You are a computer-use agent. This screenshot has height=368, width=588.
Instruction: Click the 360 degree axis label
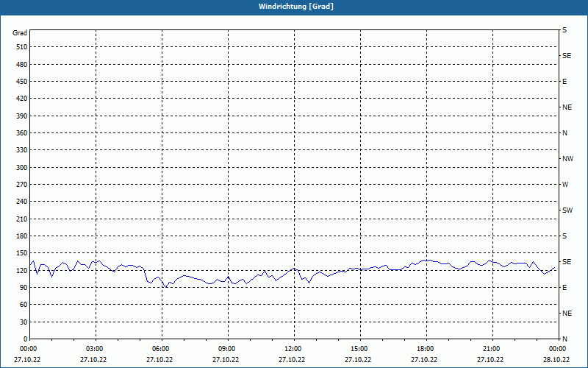(x=21, y=133)
